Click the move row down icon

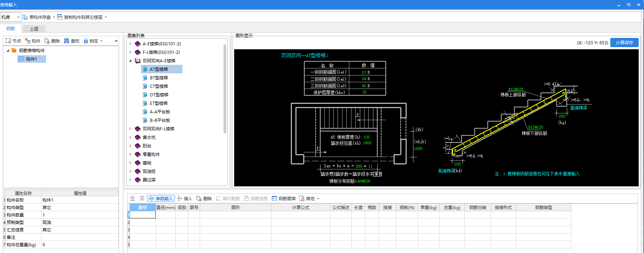(x=142, y=198)
